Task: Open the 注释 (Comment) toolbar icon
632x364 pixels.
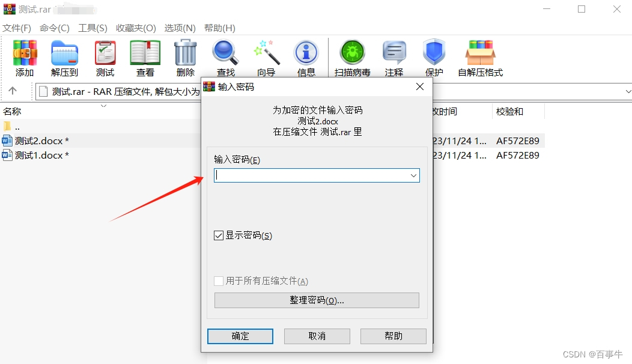Action: tap(394, 53)
